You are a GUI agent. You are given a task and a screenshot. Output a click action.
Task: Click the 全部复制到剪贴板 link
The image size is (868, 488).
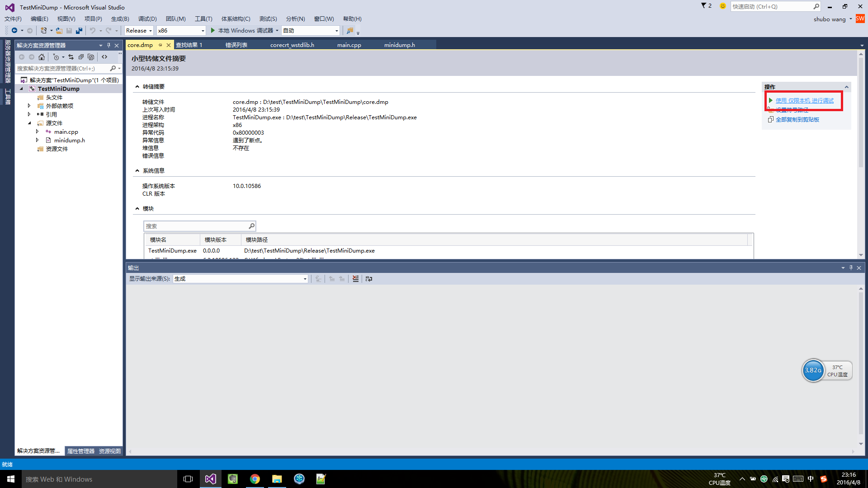797,120
